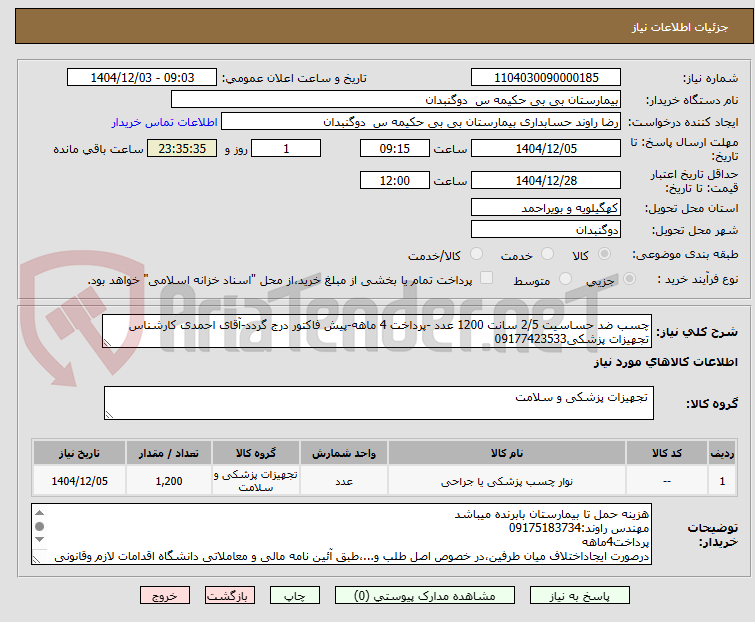Click phone number 09175183734 in notes
755x622 pixels.
point(545,528)
